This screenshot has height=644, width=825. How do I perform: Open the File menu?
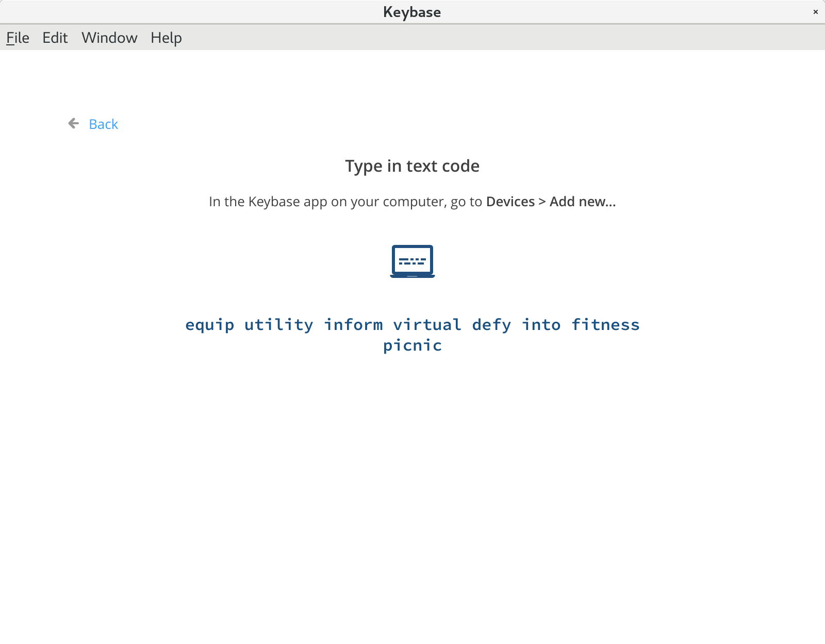pyautogui.click(x=18, y=38)
